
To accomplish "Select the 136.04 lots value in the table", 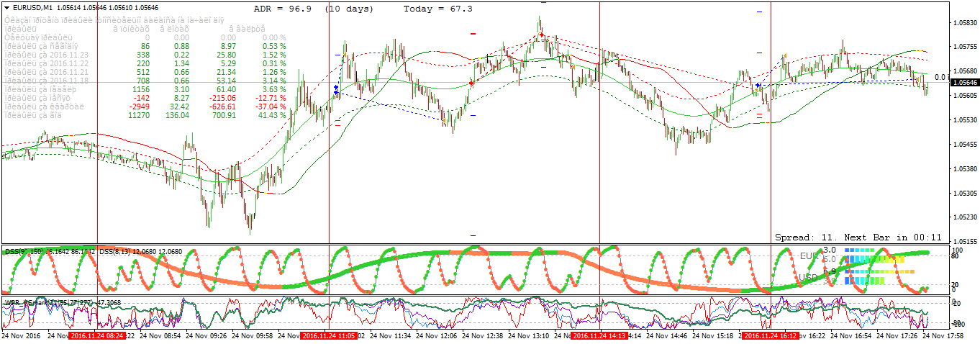I will (177, 115).
